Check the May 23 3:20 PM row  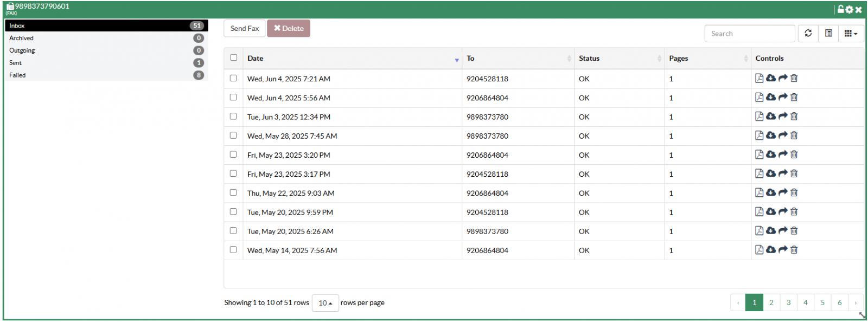[233, 154]
